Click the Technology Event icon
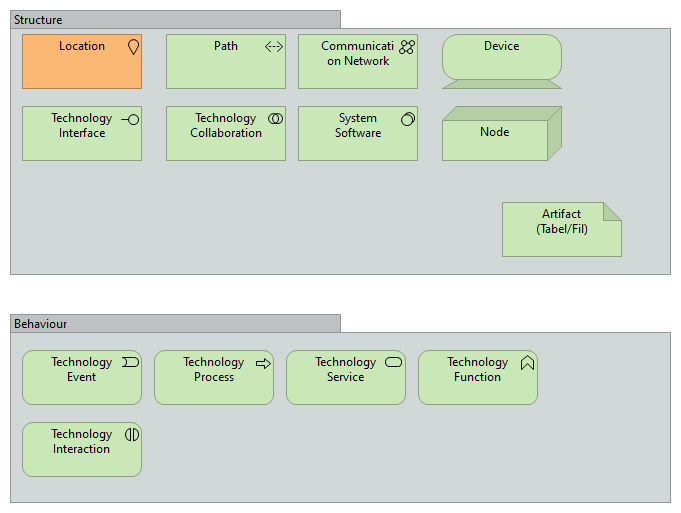 pyautogui.click(x=130, y=362)
